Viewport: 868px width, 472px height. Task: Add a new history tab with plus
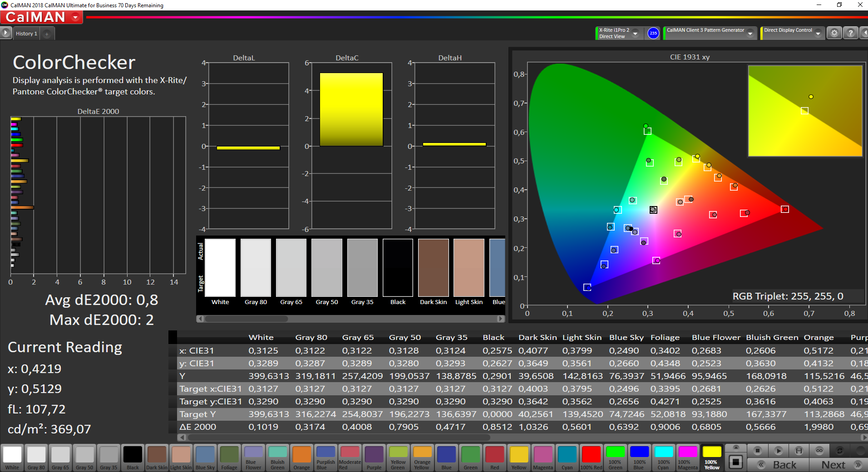pos(47,34)
